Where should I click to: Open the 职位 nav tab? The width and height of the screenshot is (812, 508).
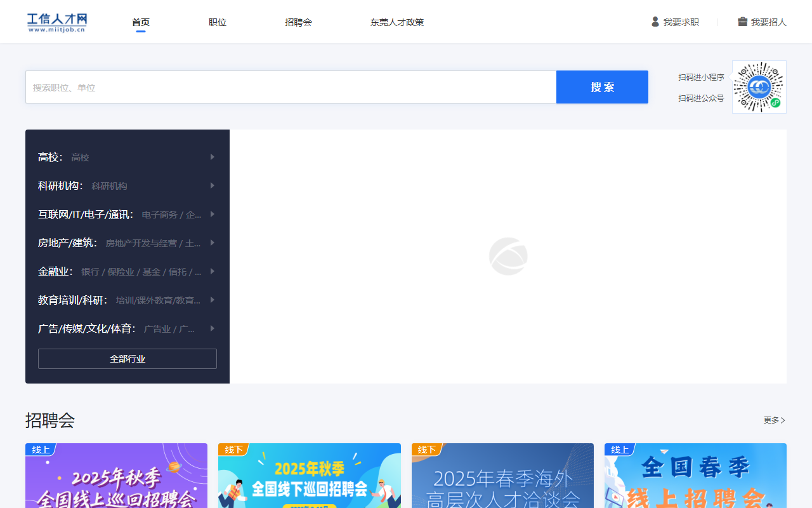tap(218, 22)
